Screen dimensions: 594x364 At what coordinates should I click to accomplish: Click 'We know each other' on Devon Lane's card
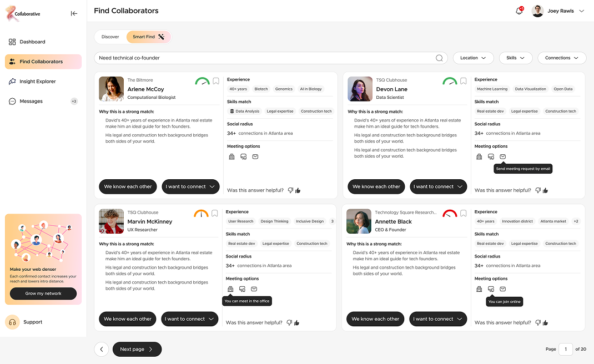coord(376,186)
